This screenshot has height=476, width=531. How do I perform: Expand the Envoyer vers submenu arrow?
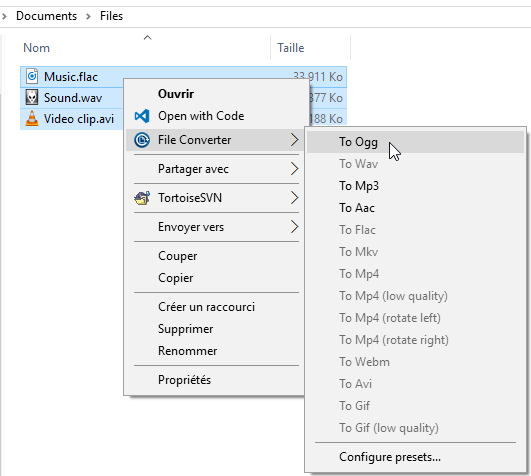point(294,226)
